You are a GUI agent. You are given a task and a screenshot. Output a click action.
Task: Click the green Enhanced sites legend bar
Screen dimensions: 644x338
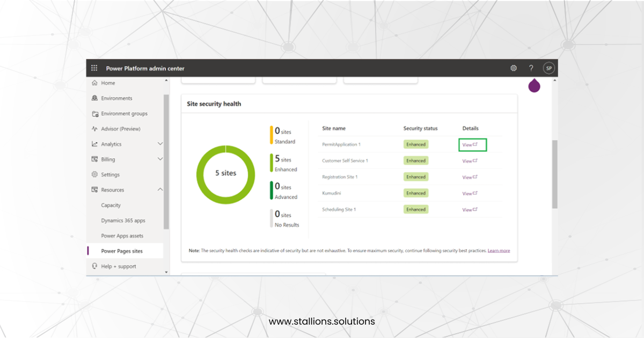pos(272,163)
